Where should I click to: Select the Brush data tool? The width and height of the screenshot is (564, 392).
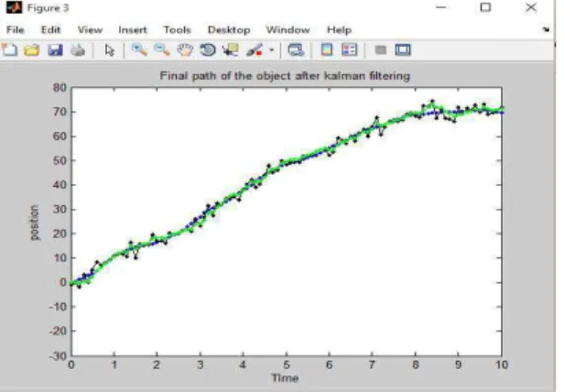[255, 49]
